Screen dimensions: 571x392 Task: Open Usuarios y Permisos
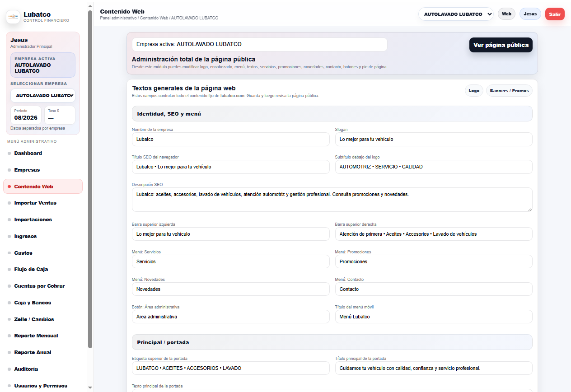point(43,386)
